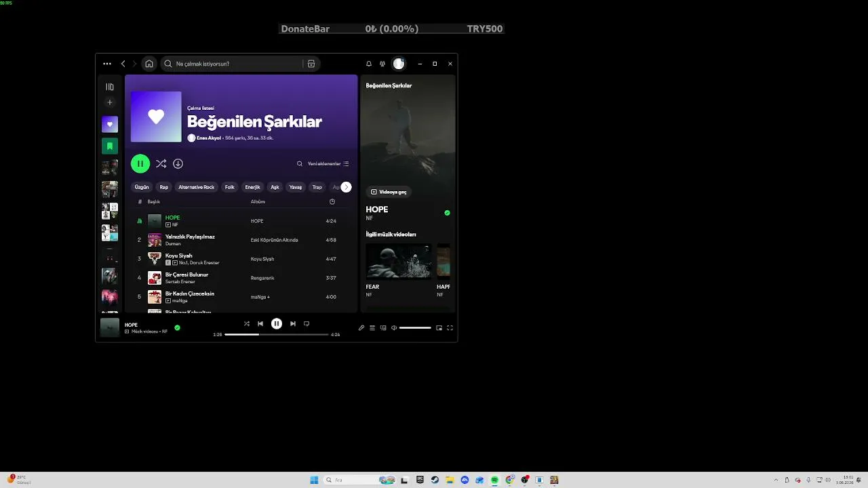
Task: Open the connect to a device icon
Action: tap(383, 328)
